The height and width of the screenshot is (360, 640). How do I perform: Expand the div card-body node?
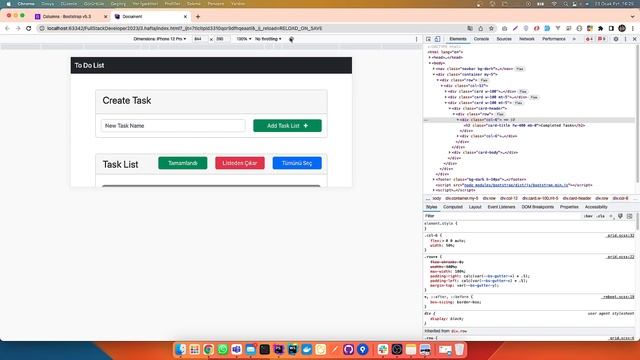[450, 153]
